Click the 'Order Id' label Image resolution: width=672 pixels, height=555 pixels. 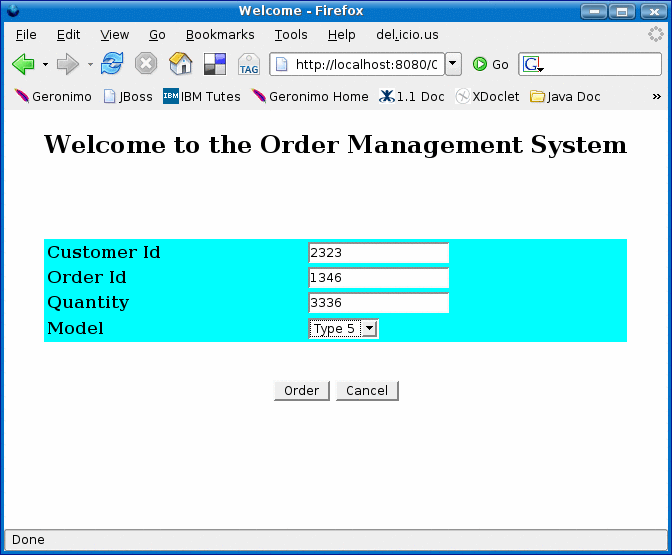click(87, 277)
